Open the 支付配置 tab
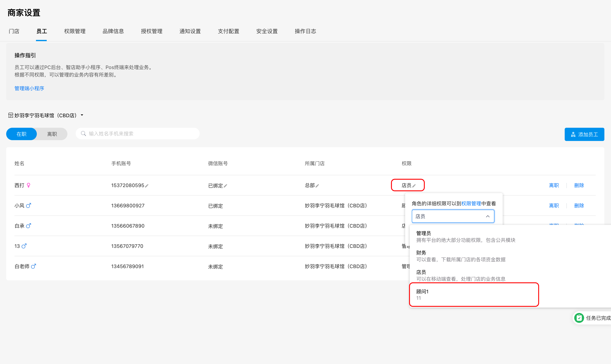Image resolution: width=611 pixels, height=364 pixels. coord(228,31)
